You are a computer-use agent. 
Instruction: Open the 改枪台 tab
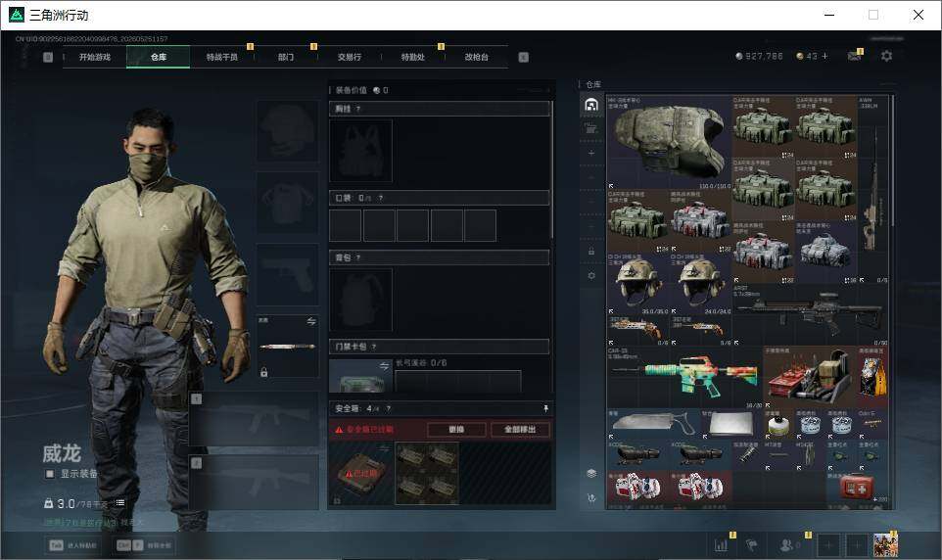coord(477,57)
